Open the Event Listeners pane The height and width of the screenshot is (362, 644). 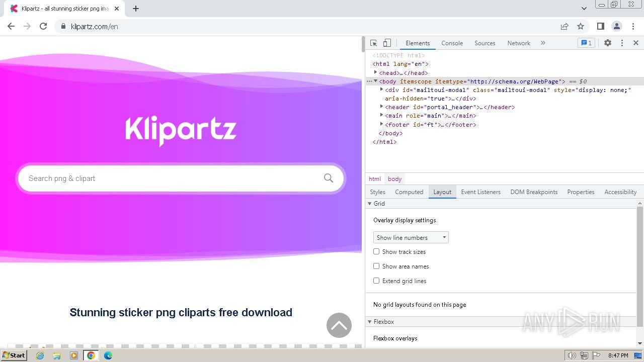tap(480, 192)
